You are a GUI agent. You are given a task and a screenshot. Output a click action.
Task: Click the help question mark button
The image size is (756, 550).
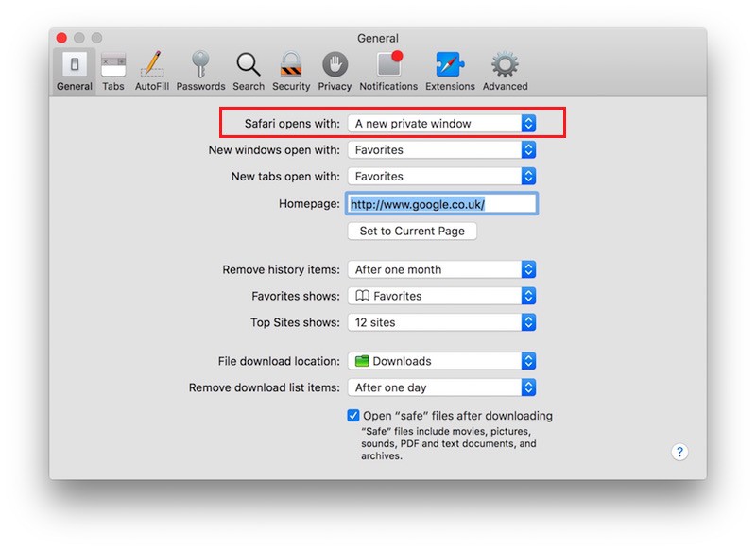coord(679,452)
